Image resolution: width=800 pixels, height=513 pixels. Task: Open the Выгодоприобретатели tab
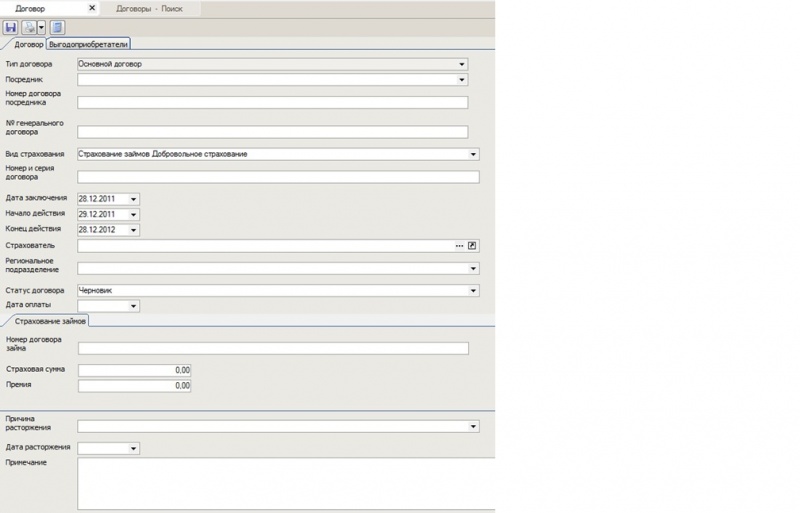(x=89, y=44)
